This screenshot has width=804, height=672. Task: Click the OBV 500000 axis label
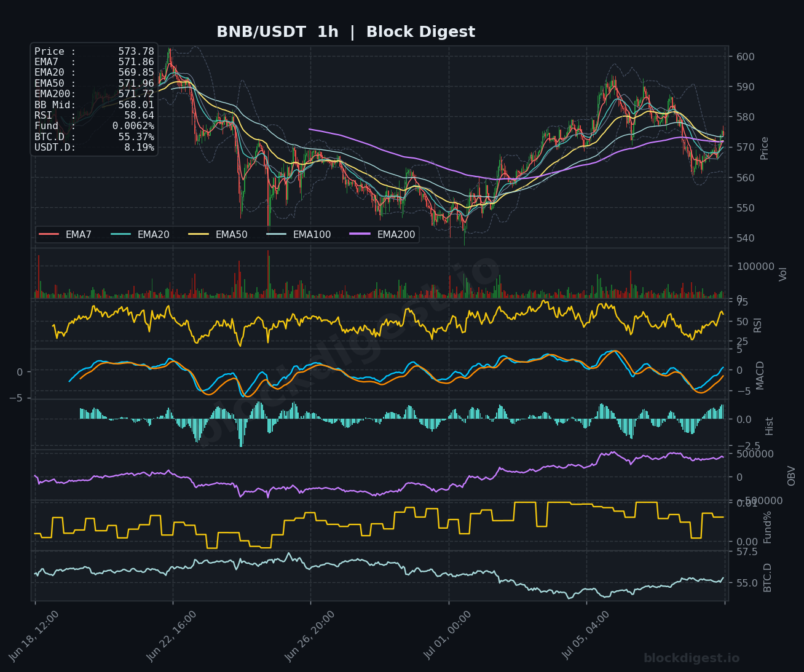(755, 454)
